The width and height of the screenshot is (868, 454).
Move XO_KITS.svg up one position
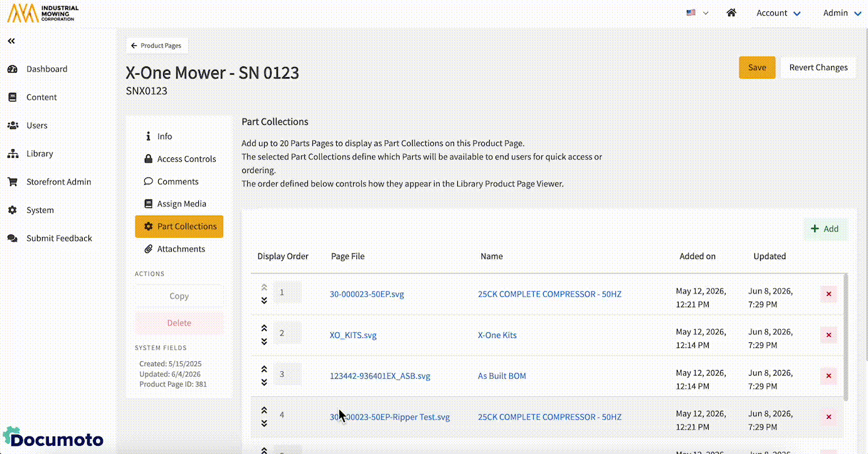pyautogui.click(x=264, y=328)
